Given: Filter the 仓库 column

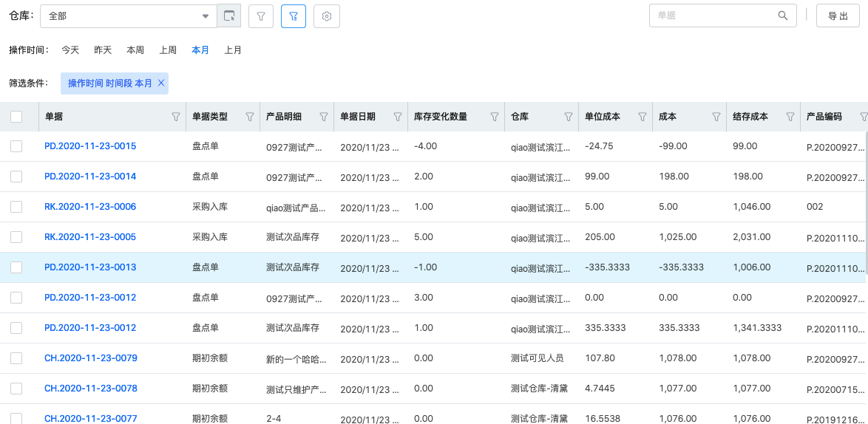Looking at the screenshot, I should 569,117.
